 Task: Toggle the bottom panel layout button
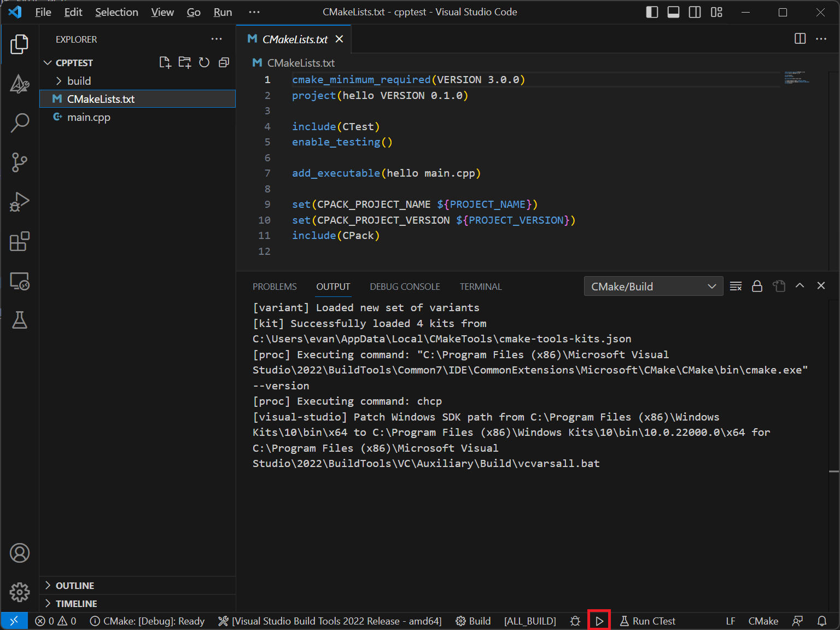(x=673, y=12)
